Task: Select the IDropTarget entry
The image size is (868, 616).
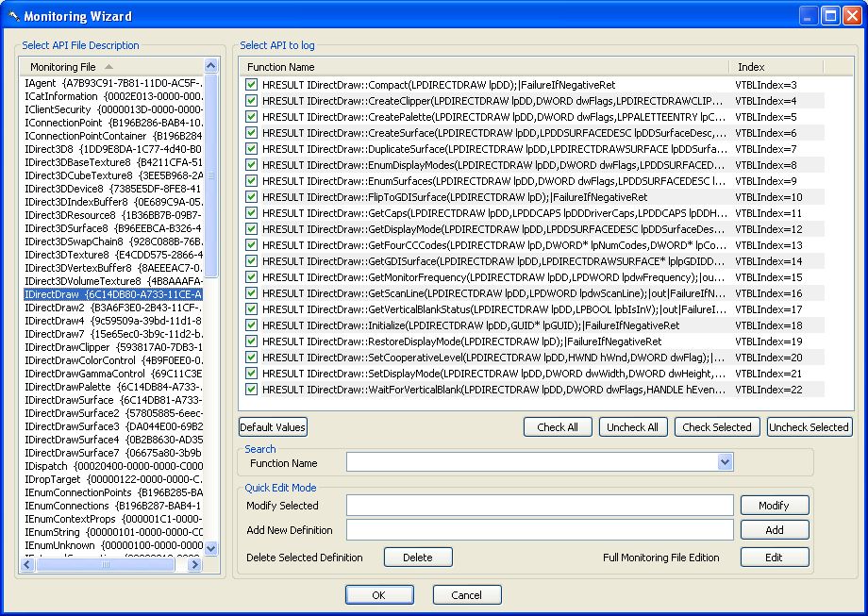Action: pyautogui.click(x=113, y=479)
